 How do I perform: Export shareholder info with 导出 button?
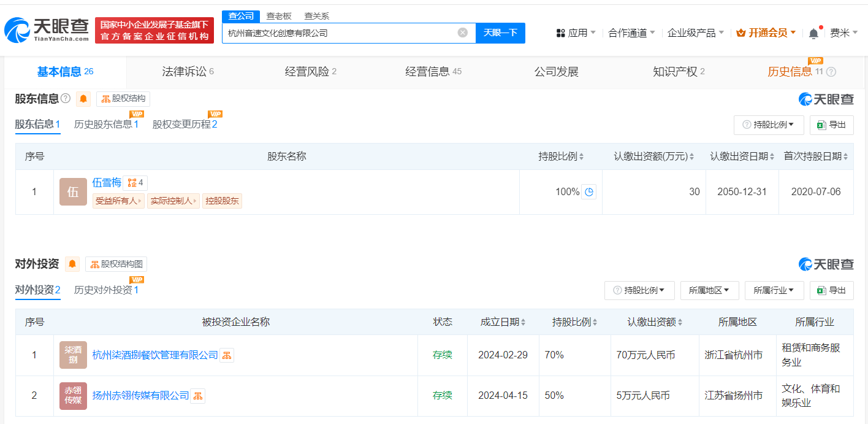[831, 125]
